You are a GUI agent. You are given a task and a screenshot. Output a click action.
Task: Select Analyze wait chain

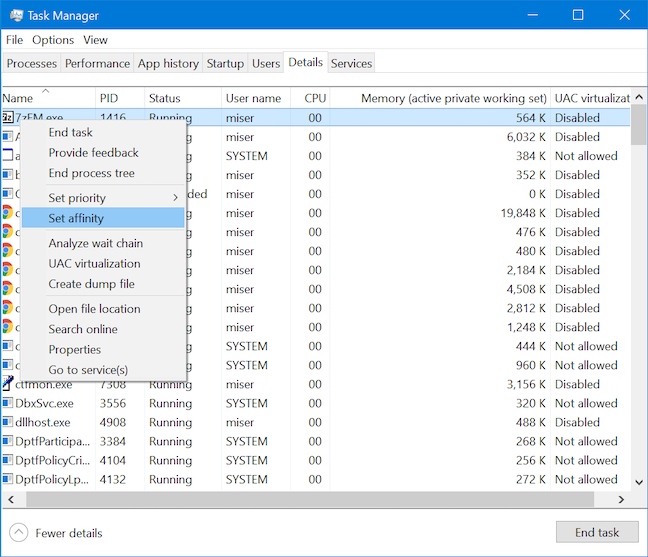click(x=102, y=243)
